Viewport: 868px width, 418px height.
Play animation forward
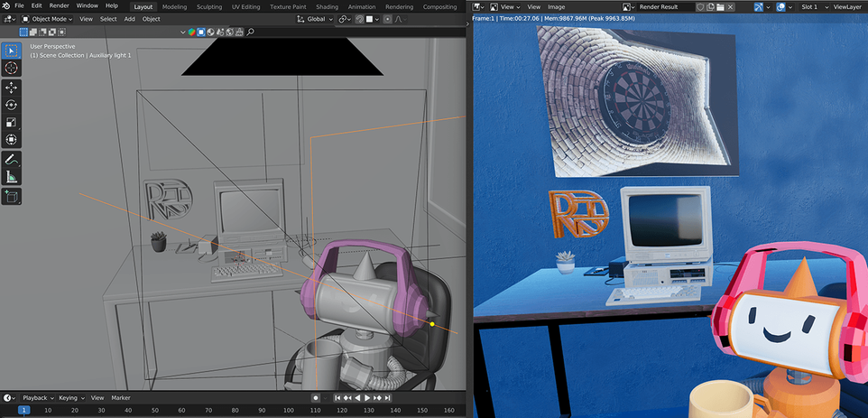pos(367,397)
